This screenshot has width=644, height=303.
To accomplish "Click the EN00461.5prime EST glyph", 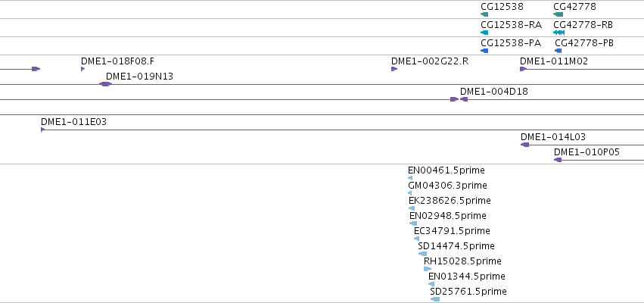I will point(410,178).
